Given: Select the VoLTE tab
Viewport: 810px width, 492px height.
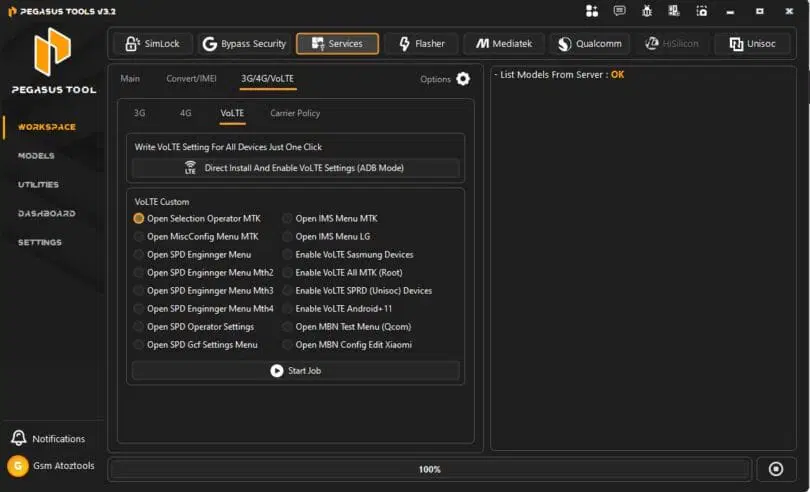Looking at the screenshot, I should pyautogui.click(x=232, y=113).
